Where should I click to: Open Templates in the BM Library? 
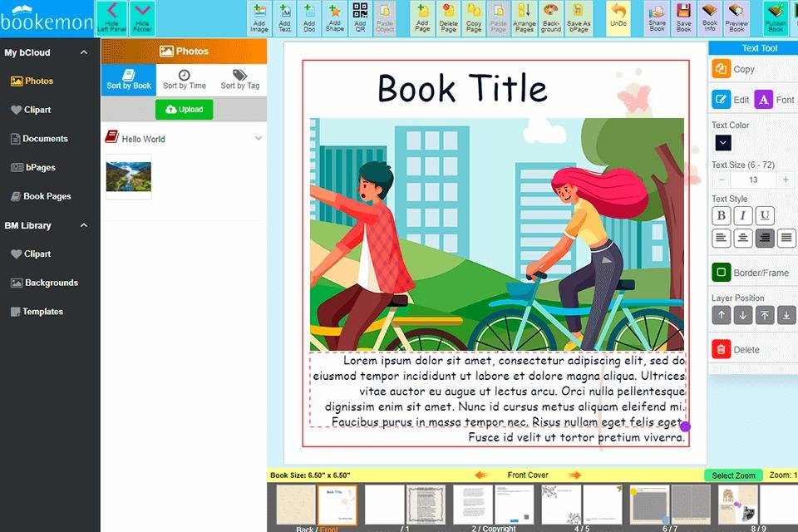coord(42,312)
